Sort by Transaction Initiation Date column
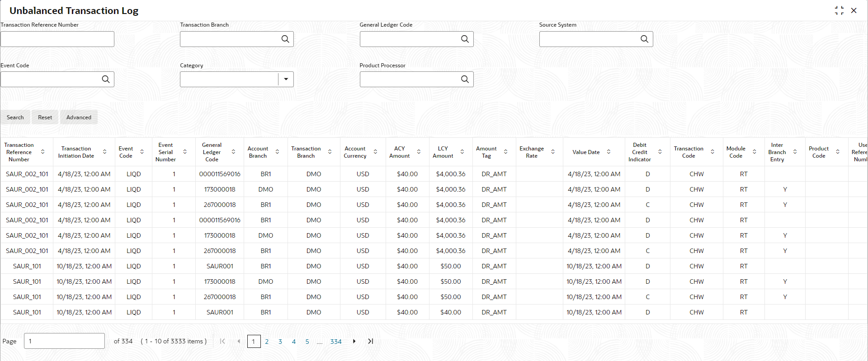The height and width of the screenshot is (361, 868). [104, 152]
